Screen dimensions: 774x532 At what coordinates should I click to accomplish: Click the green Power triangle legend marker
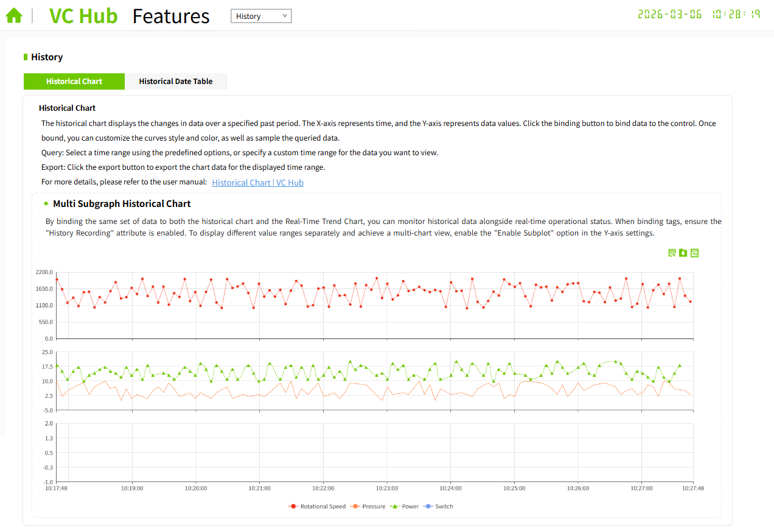[394, 506]
